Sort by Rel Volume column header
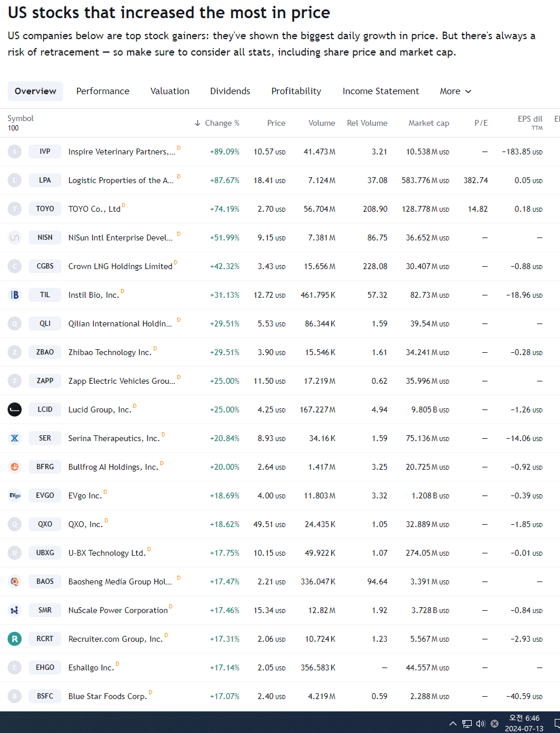The height and width of the screenshot is (733, 560). pos(367,123)
